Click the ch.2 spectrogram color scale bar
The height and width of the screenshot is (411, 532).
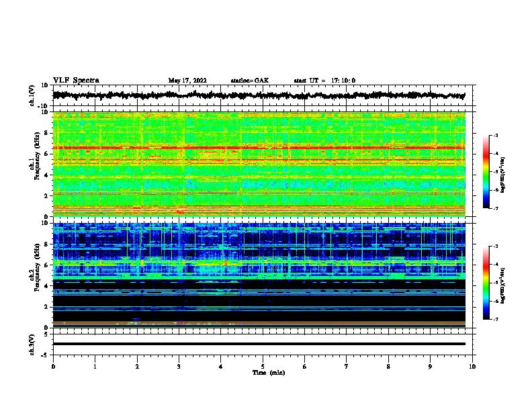point(486,283)
